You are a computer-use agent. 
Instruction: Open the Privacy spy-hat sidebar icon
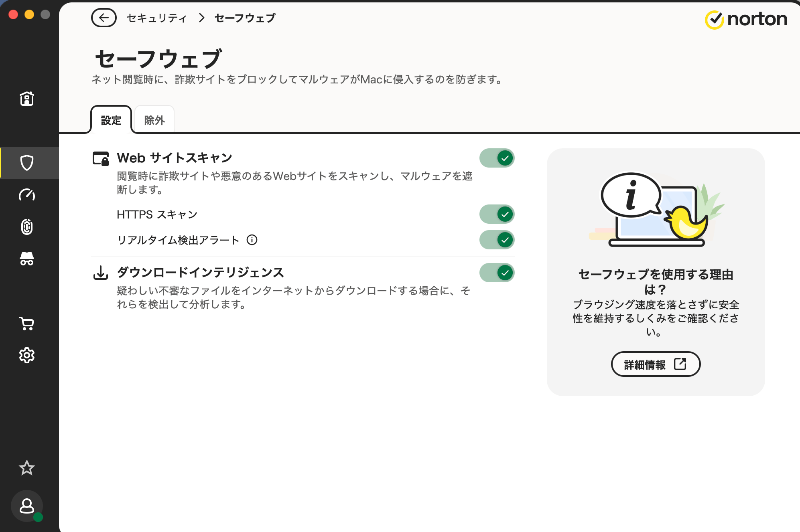(x=27, y=259)
